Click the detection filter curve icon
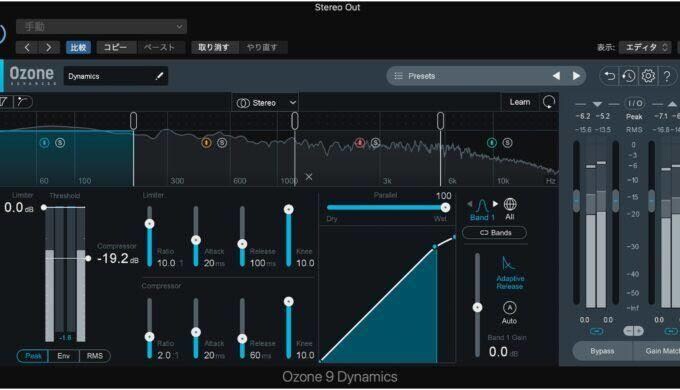This screenshot has width=680, height=390. (x=23, y=102)
